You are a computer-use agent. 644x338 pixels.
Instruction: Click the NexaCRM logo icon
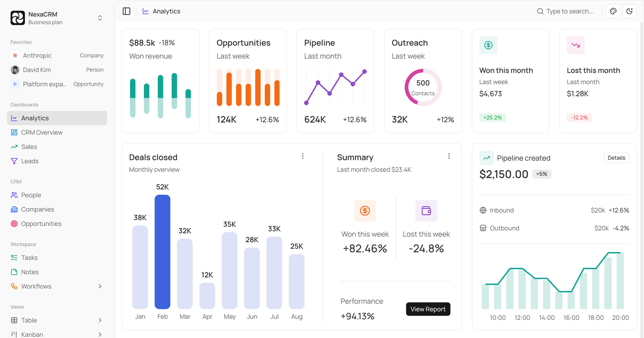(18, 18)
